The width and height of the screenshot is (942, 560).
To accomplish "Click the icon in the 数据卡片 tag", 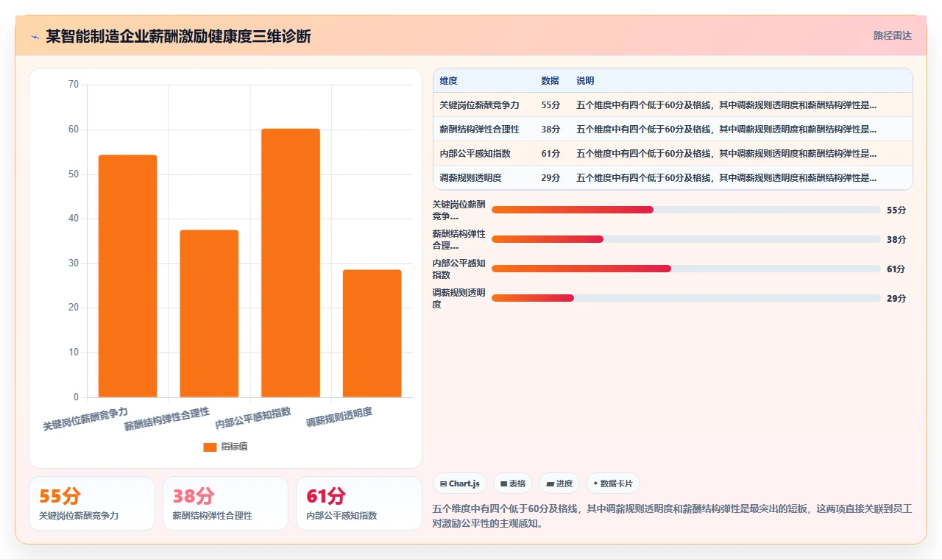I will [595, 483].
